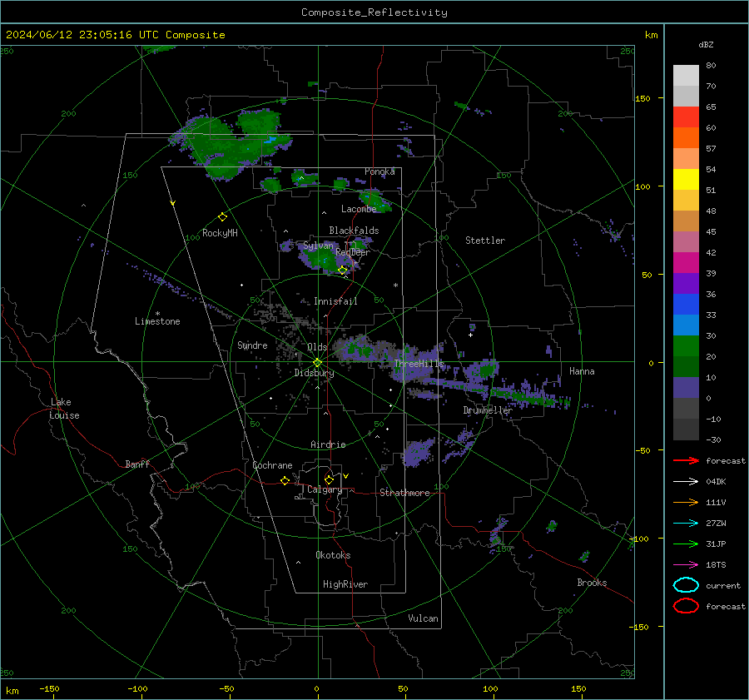Click the yellow diamond marker near RockyMH
Image resolution: width=749 pixels, height=700 pixels.
coord(222,217)
